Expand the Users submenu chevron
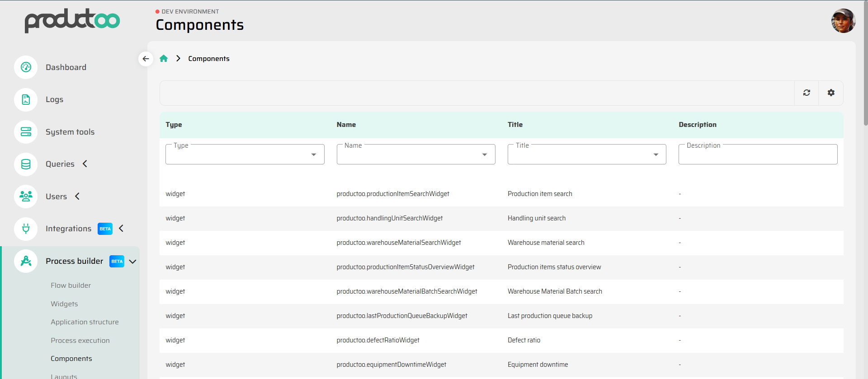Screen dimensions: 868x379 pyautogui.click(x=77, y=197)
